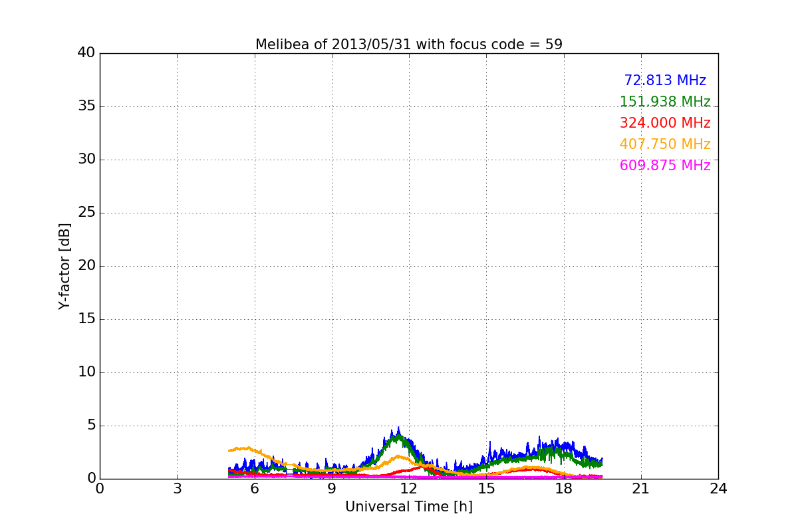Viewport: 798px width, 532px height.
Task: Click the y-axis tick label 25
Action: [86, 213]
